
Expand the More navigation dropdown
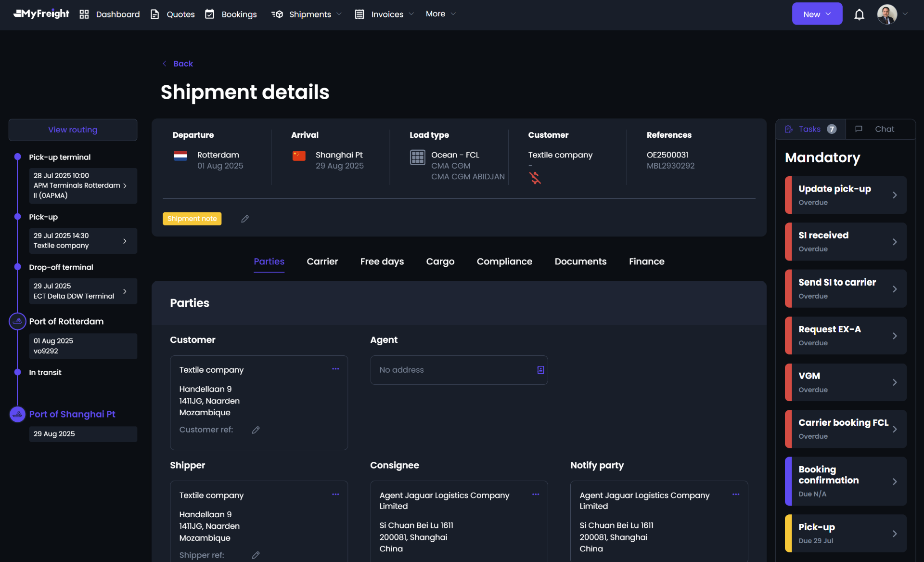[x=440, y=14]
